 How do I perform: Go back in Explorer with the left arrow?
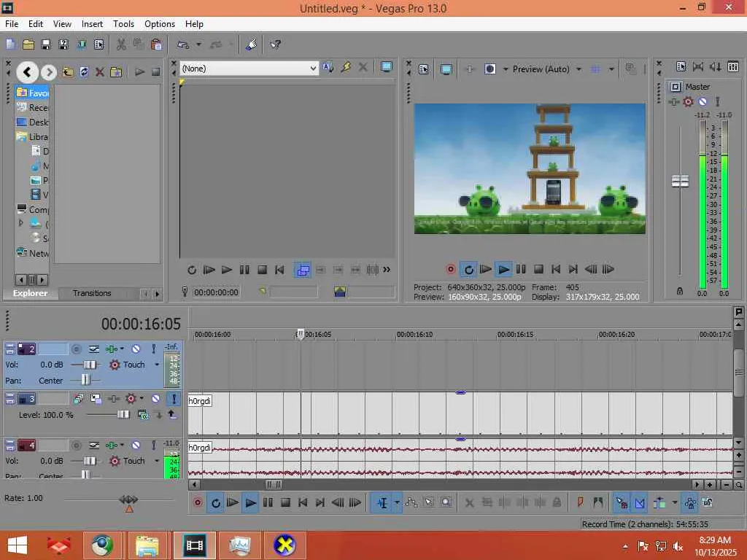coord(27,72)
